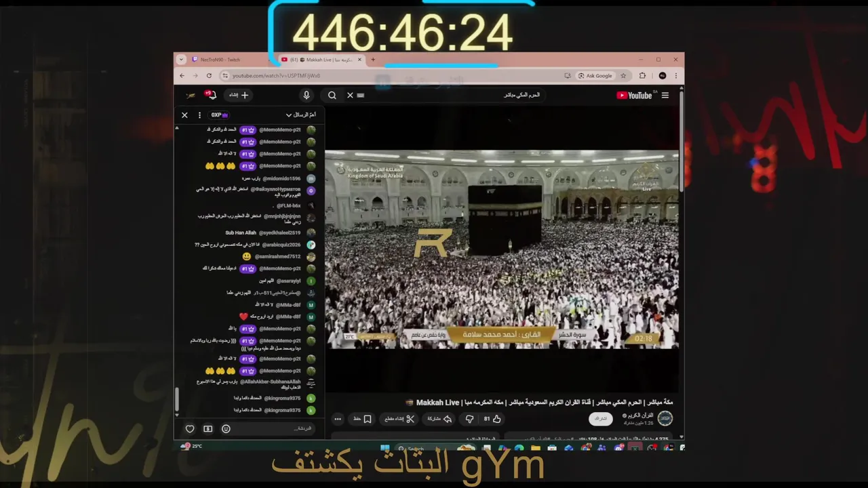Image resolution: width=868 pixels, height=488 pixels.
Task: Open the YouTube hamburger guide menu
Action: tap(665, 95)
